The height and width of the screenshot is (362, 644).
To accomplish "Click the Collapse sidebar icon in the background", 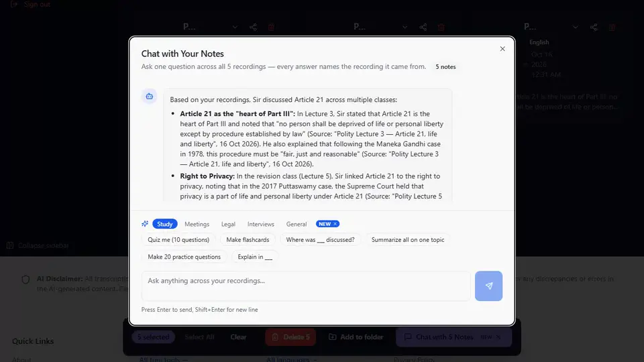I will (x=10, y=245).
